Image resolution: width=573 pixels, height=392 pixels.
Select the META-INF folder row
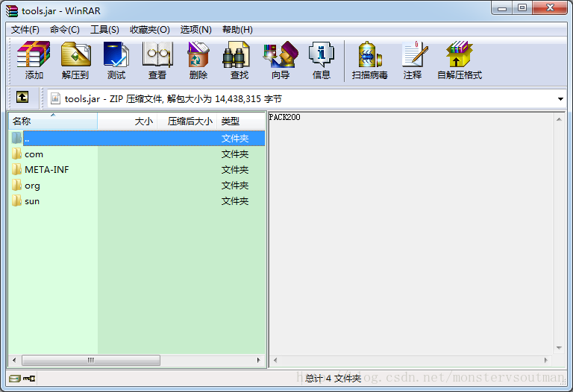click(x=137, y=170)
